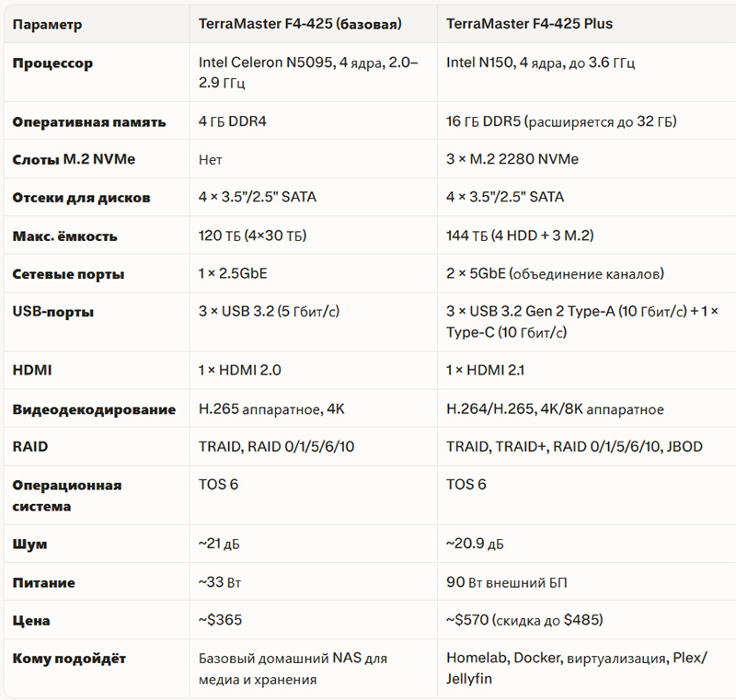Click the USB-порты row label
This screenshot has height=700, width=736.
pos(53,312)
